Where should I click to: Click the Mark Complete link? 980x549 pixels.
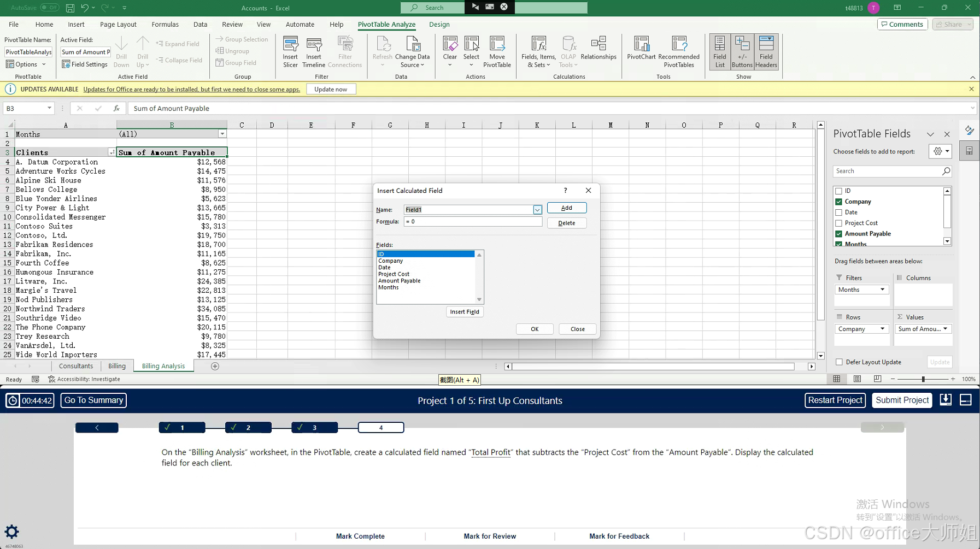pos(360,536)
